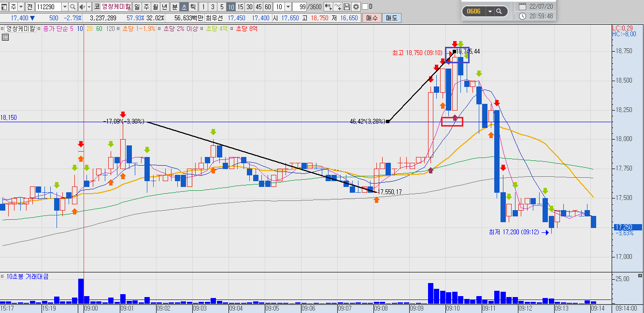Expand the stock code history dropdown
The image size is (644, 313).
65,7
